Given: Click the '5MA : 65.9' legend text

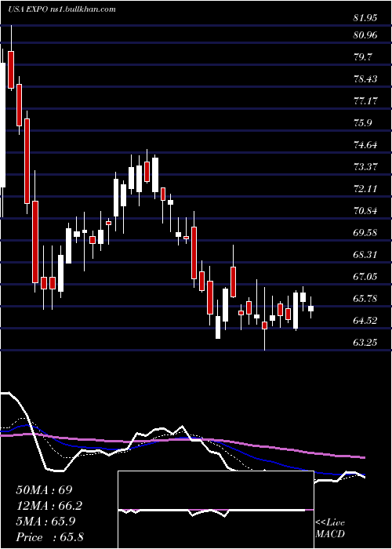Looking at the screenshot, I should [x=46, y=521].
